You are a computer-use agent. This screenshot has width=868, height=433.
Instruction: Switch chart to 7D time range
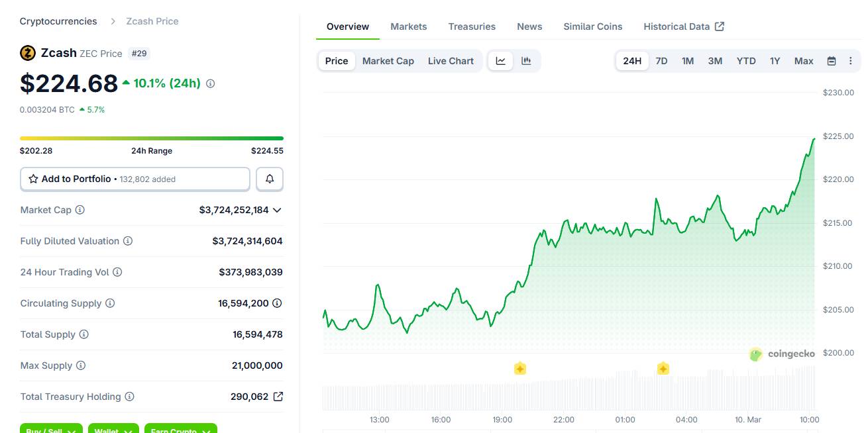(661, 60)
